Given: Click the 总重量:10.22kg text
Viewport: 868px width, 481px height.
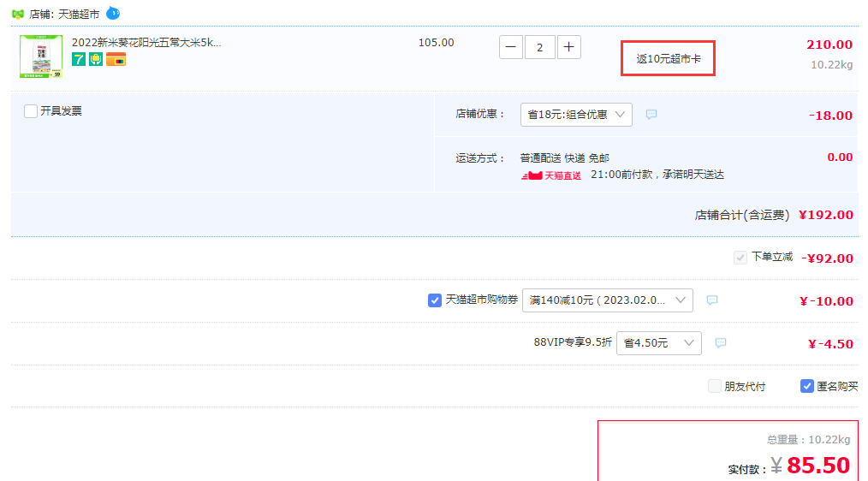Looking at the screenshot, I should point(808,439).
